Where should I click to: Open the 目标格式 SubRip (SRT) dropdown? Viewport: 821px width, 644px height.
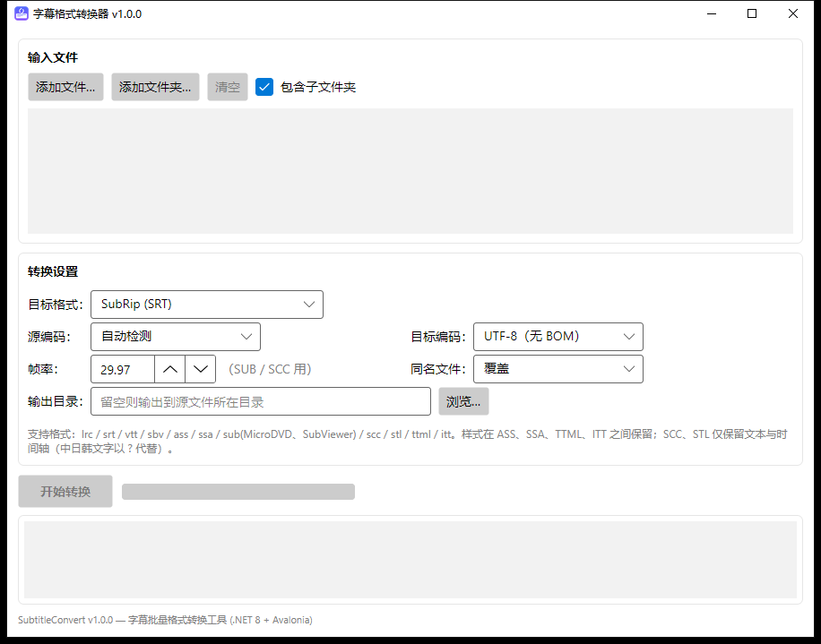207,305
